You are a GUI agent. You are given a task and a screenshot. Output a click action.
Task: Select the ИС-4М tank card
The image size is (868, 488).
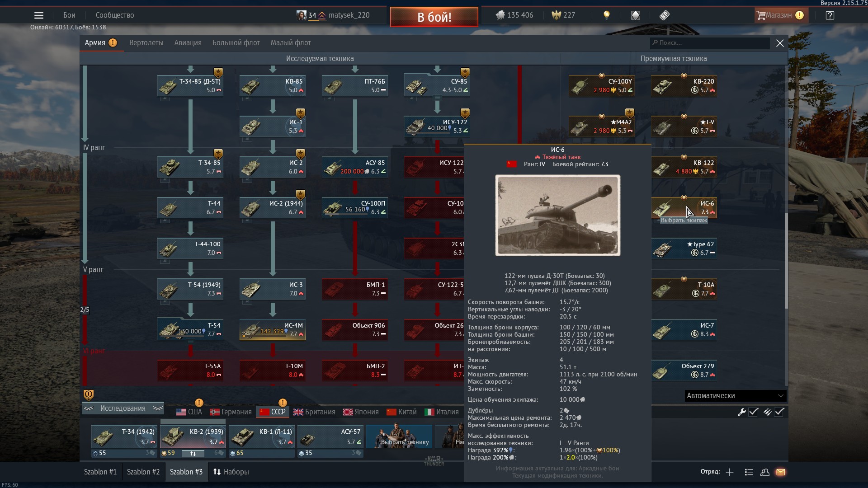coord(273,330)
